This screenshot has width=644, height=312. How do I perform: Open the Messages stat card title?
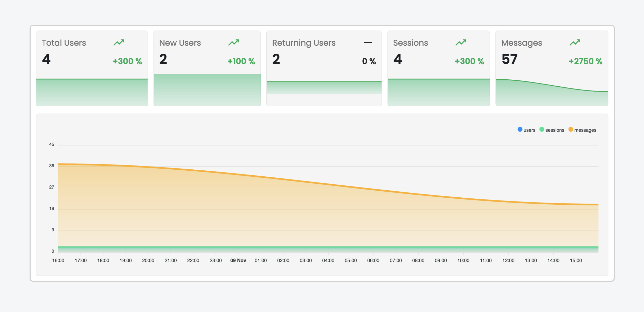522,43
